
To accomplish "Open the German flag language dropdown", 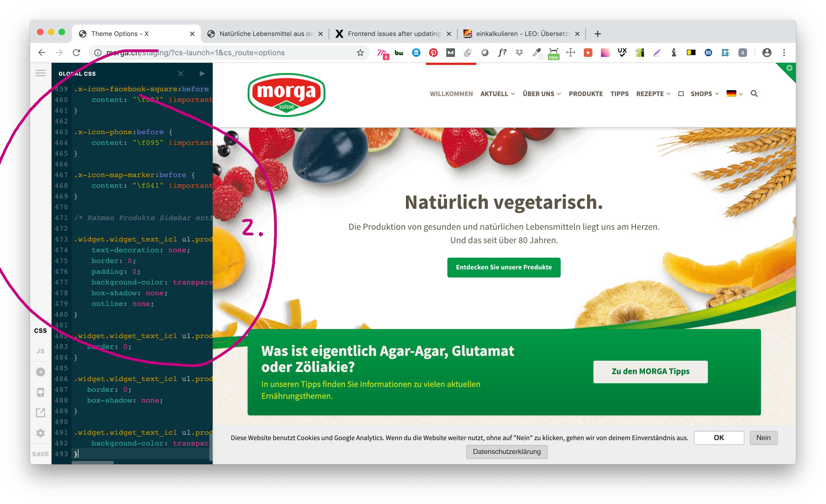I will 734,94.
